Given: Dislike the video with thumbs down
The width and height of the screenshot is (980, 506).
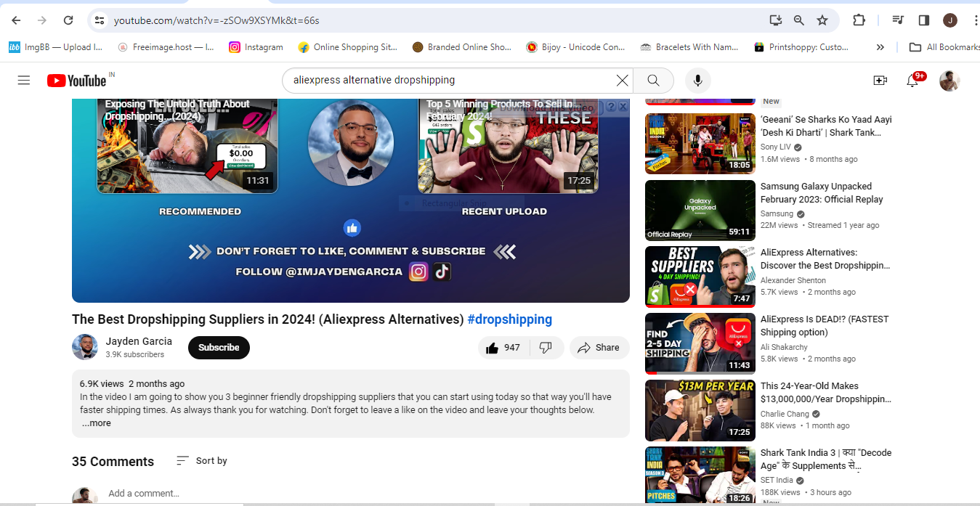Looking at the screenshot, I should point(546,348).
